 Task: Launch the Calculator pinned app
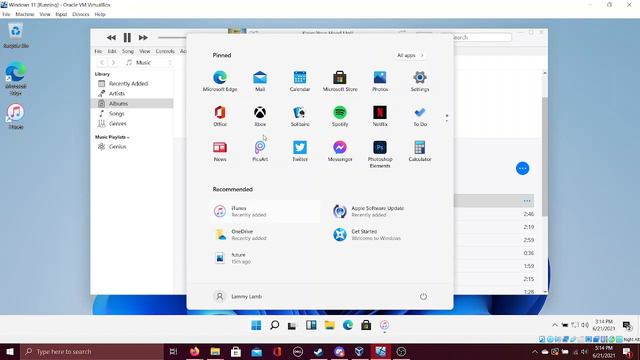click(x=420, y=151)
